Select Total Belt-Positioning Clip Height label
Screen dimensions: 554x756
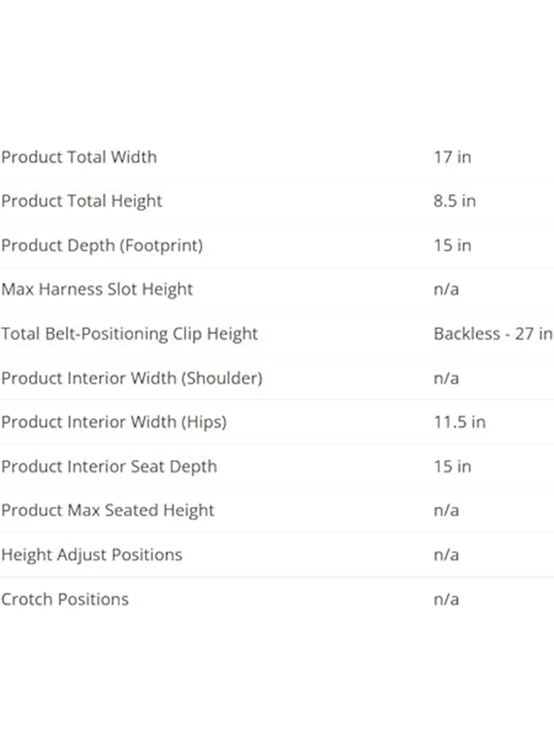pyautogui.click(x=129, y=334)
